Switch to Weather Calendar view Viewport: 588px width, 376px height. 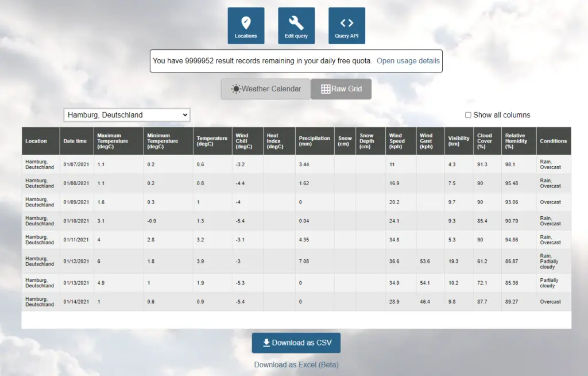(x=266, y=89)
